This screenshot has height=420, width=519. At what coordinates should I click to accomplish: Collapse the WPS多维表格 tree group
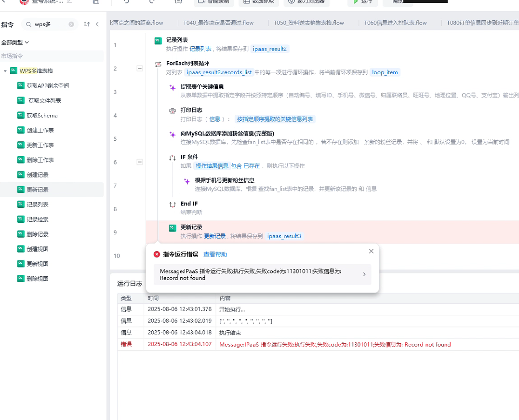pyautogui.click(x=5, y=71)
